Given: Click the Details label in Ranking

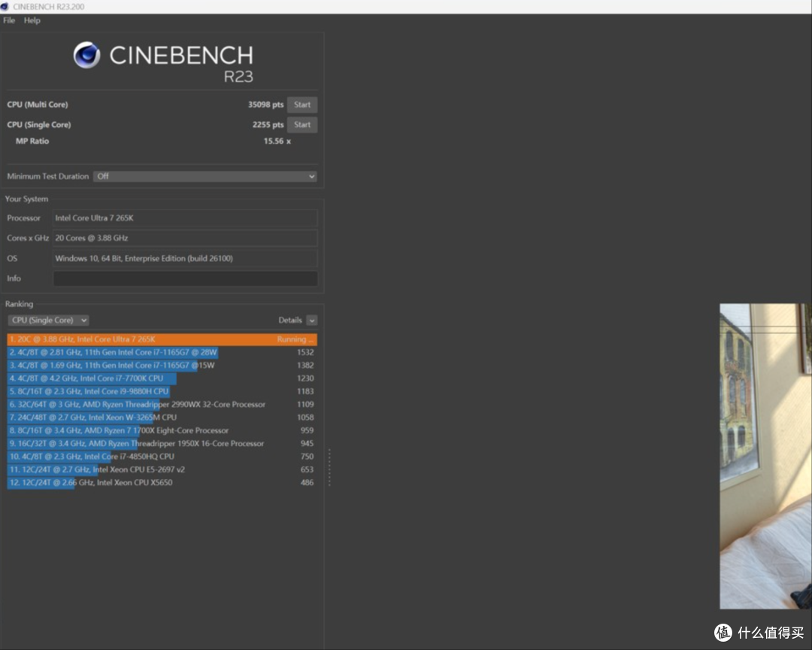Looking at the screenshot, I should 290,320.
